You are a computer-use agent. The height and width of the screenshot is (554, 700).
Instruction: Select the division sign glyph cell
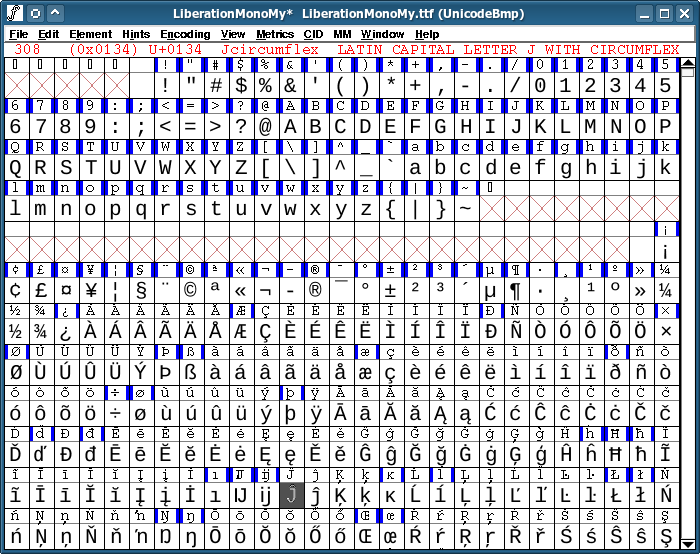116,414
